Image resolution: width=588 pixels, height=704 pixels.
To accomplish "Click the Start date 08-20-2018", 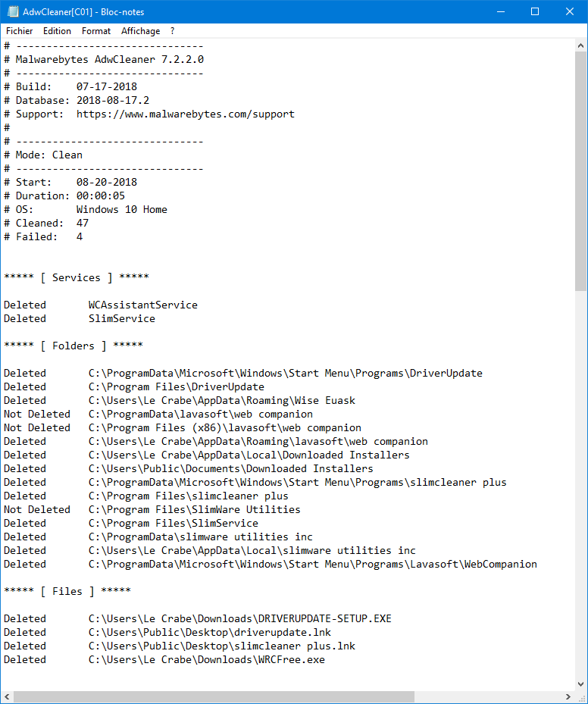I will [107, 183].
